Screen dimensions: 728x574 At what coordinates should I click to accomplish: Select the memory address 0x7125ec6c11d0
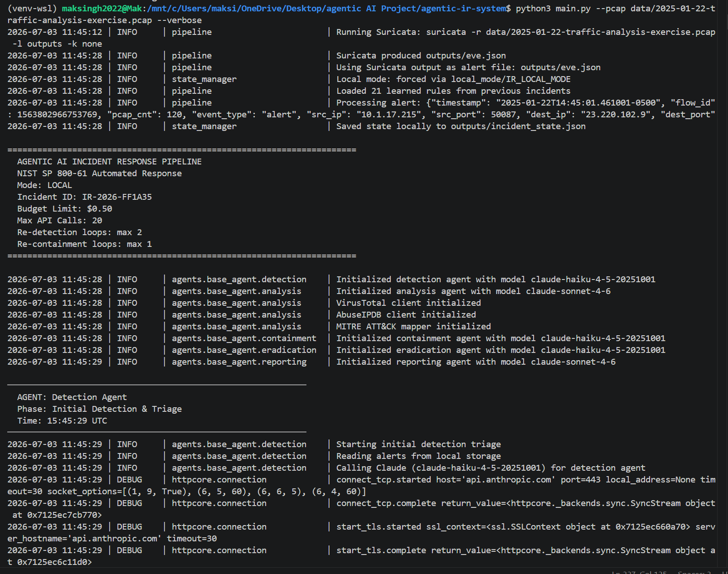tap(52, 562)
